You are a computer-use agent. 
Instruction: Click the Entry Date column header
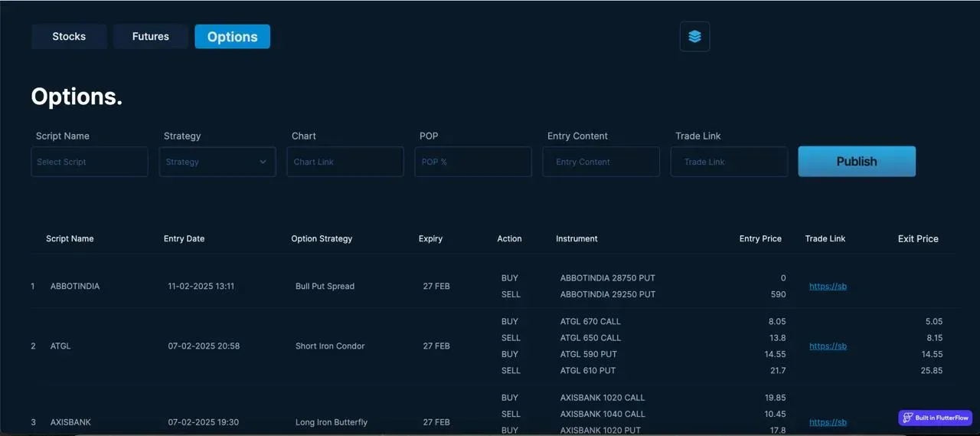(x=184, y=238)
